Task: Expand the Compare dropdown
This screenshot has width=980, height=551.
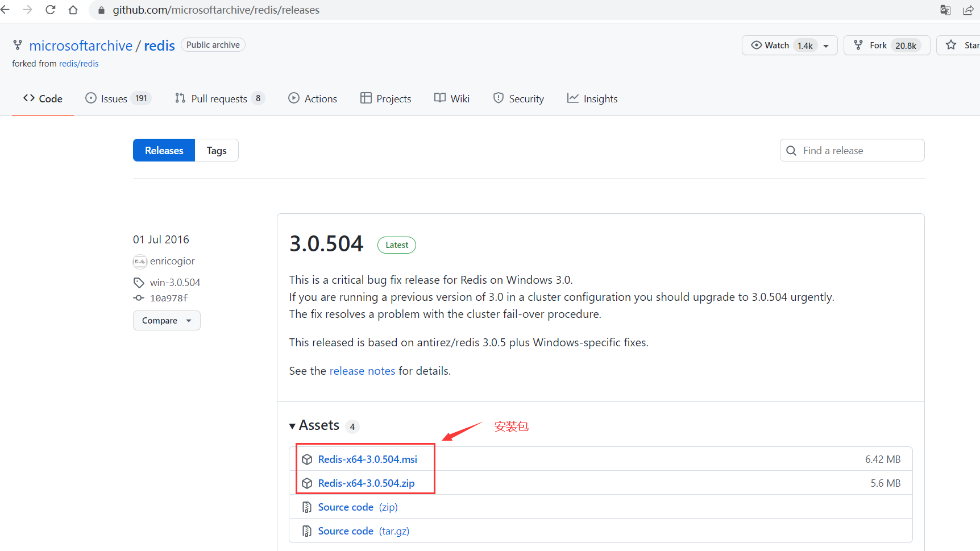Action: point(167,321)
